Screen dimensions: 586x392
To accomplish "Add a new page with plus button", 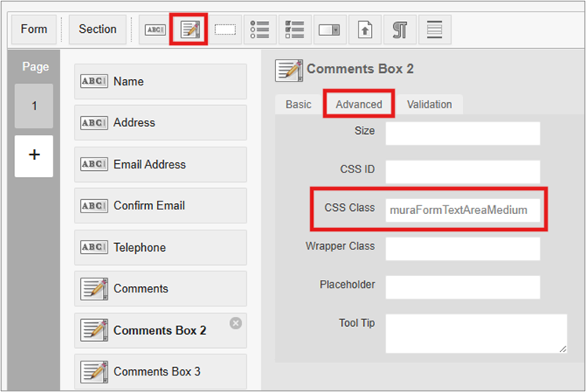I will tap(34, 155).
